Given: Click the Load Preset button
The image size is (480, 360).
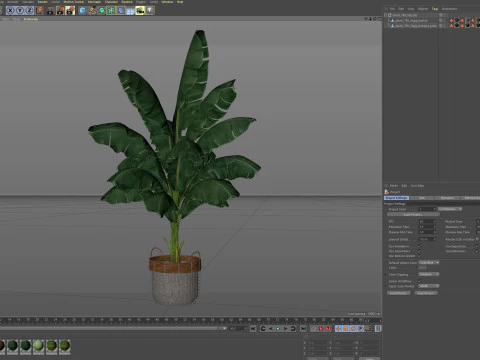Looking at the screenshot, I should coord(398,293).
